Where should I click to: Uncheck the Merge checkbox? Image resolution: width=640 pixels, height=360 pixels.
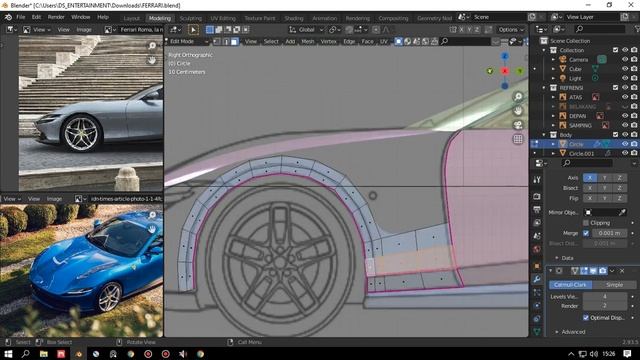point(586,233)
